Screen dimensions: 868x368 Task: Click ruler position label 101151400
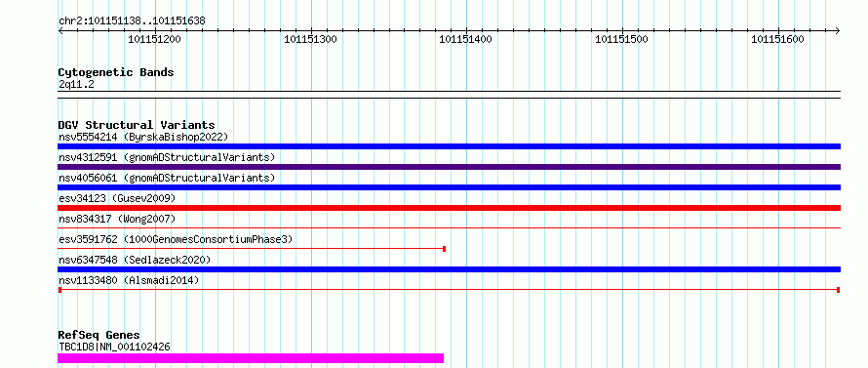pyautogui.click(x=466, y=39)
